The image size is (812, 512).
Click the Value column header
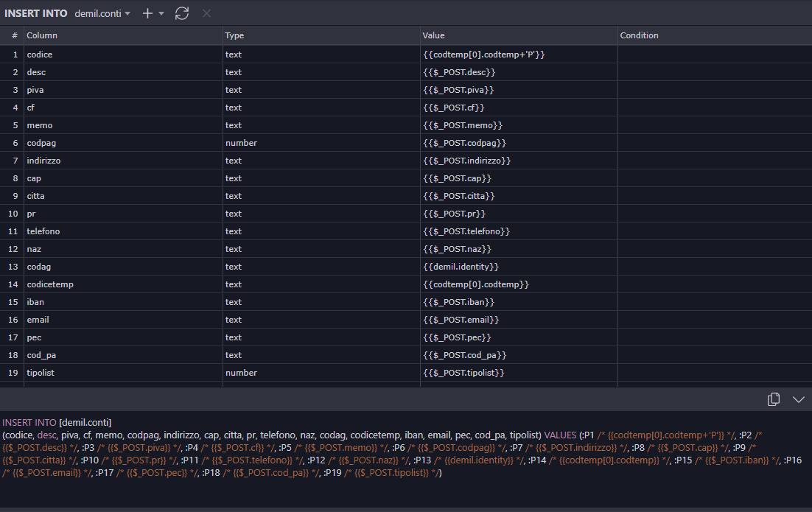click(433, 35)
